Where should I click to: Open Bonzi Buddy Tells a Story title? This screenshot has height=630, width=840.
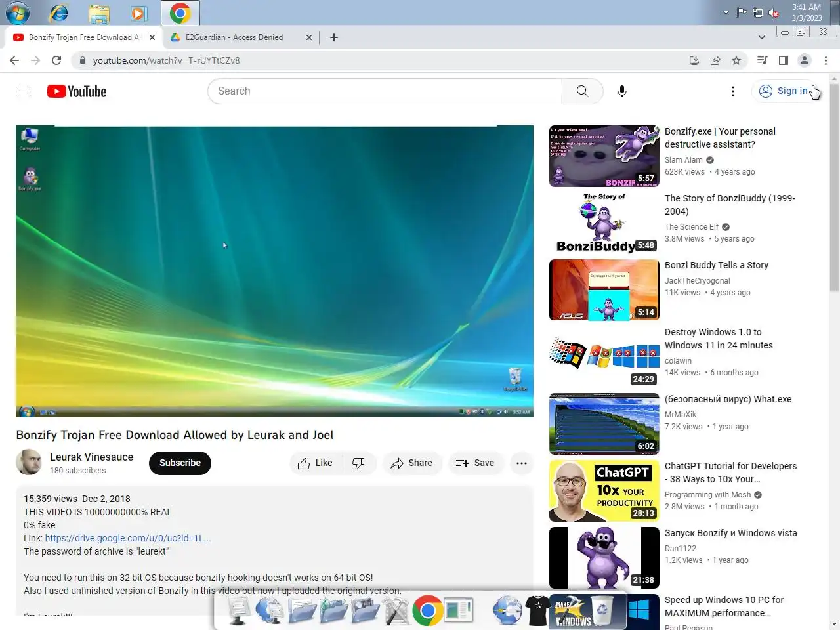pyautogui.click(x=717, y=265)
